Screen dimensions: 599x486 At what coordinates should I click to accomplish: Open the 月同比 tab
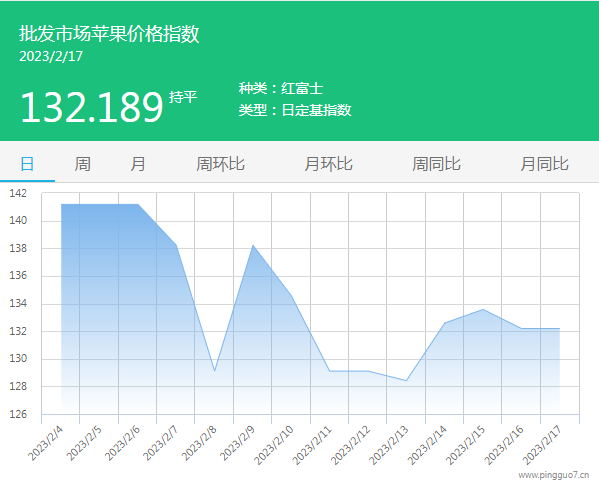pos(544,164)
